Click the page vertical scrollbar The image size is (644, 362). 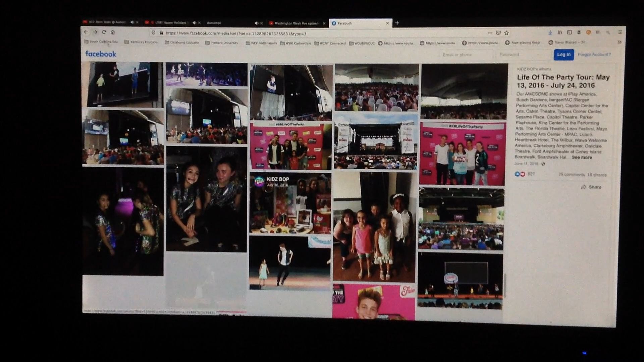[x=505, y=286]
